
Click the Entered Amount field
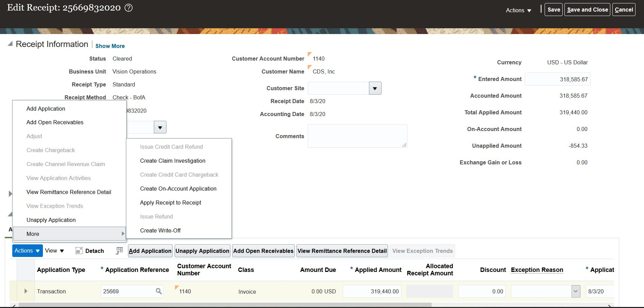558,79
